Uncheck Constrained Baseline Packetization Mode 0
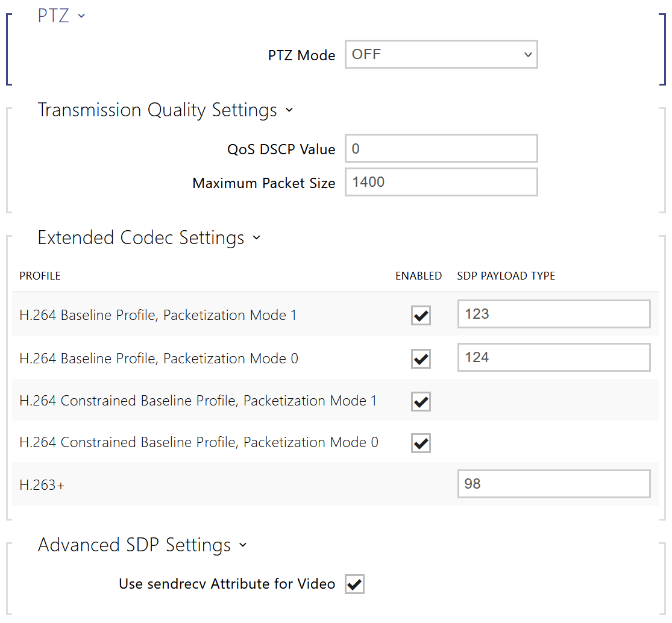 tap(421, 443)
